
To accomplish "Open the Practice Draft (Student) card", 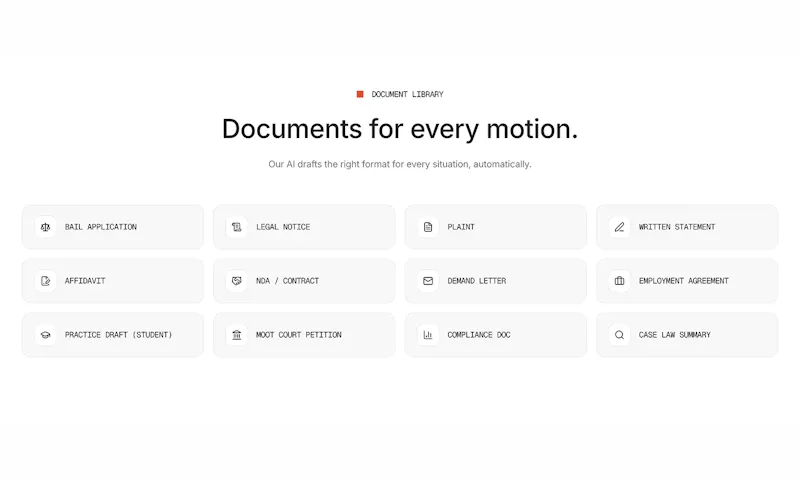I will coord(113,335).
